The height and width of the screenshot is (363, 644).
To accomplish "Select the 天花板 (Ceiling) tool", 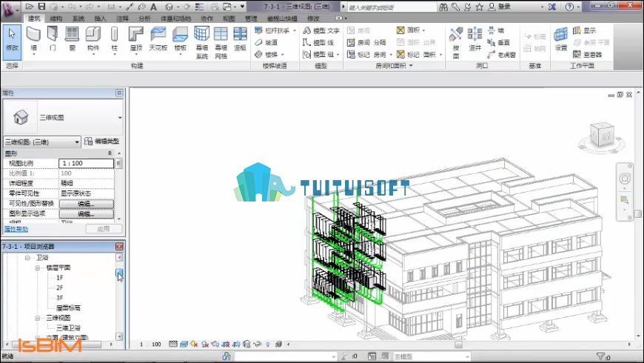I will tap(158, 39).
